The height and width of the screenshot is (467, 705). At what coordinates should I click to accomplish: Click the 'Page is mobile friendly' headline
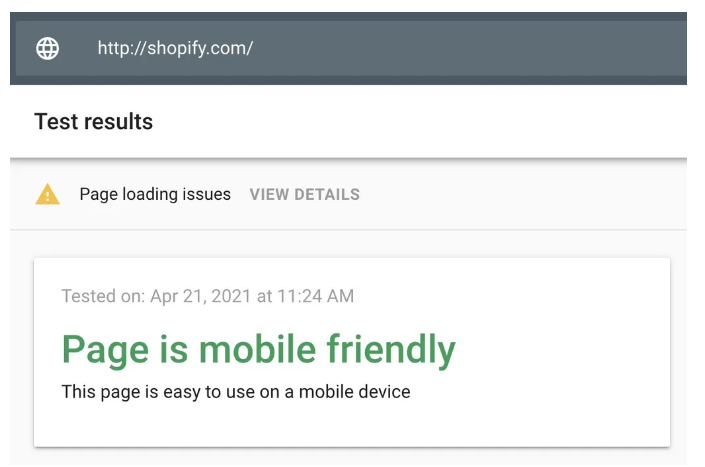point(258,350)
